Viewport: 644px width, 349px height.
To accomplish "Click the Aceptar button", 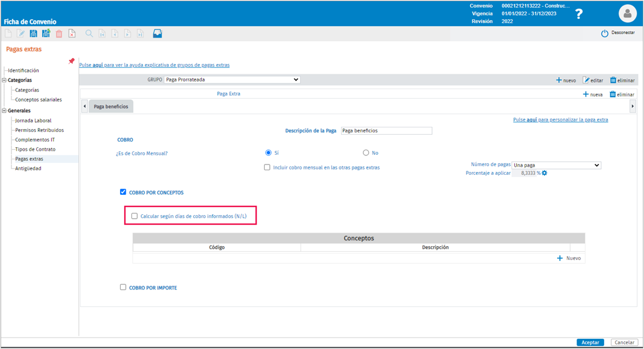I will (590, 342).
